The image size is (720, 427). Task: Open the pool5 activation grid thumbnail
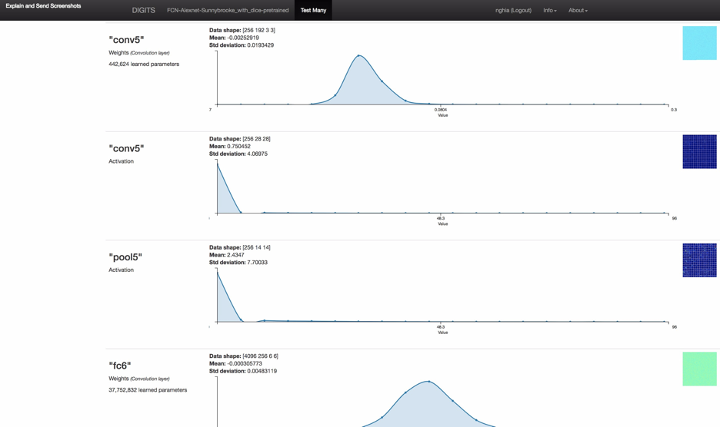pyautogui.click(x=699, y=260)
